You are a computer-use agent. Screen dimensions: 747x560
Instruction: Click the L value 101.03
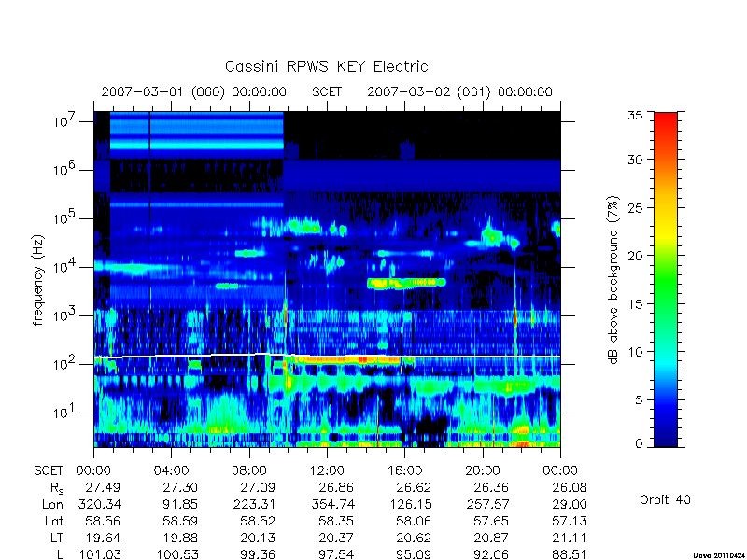100,554
